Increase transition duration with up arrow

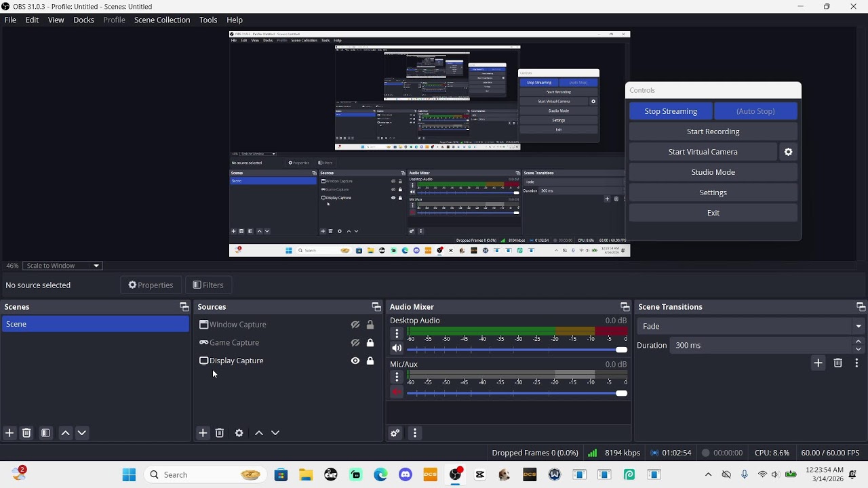pyautogui.click(x=859, y=342)
